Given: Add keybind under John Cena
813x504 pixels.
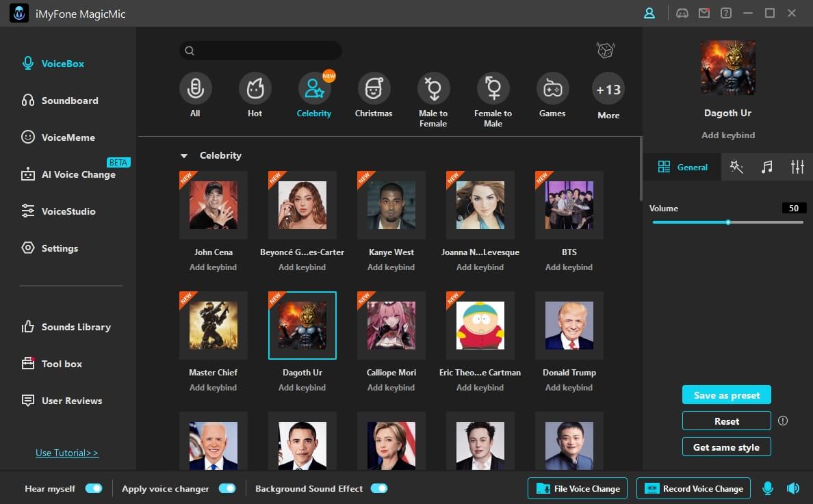Looking at the screenshot, I should click(x=213, y=267).
